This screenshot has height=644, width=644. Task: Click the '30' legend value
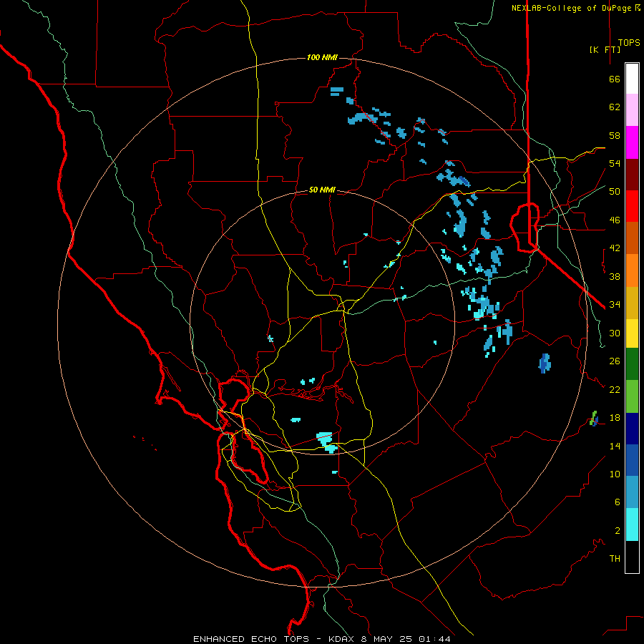coord(615,333)
